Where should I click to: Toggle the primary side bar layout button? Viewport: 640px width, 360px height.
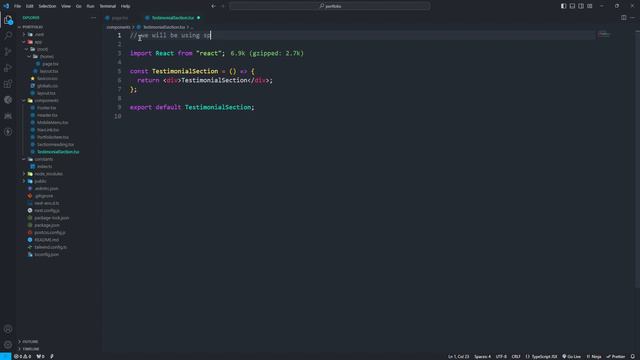[563, 6]
